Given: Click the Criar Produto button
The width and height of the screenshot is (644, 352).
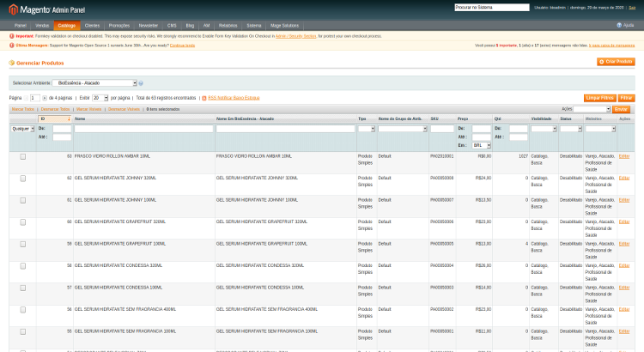Looking at the screenshot, I should pos(616,62).
